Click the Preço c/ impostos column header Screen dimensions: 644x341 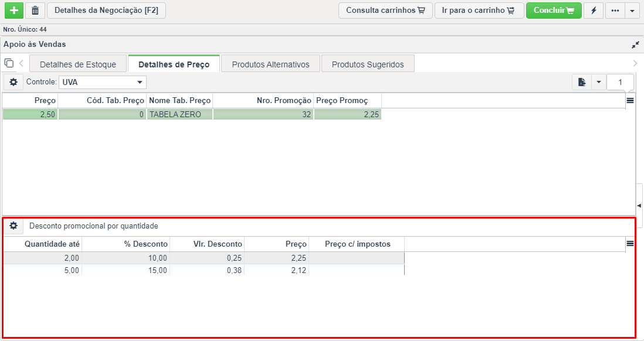point(357,244)
